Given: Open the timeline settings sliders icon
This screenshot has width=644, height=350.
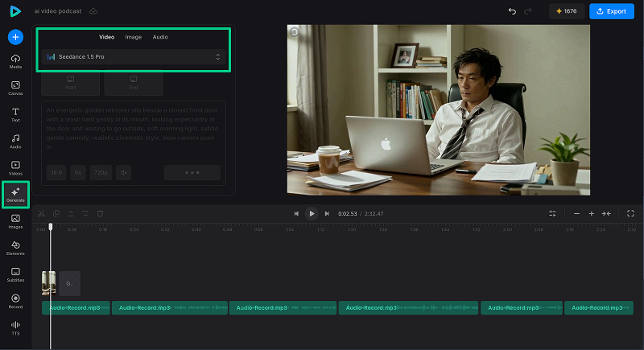Looking at the screenshot, I should click(552, 213).
